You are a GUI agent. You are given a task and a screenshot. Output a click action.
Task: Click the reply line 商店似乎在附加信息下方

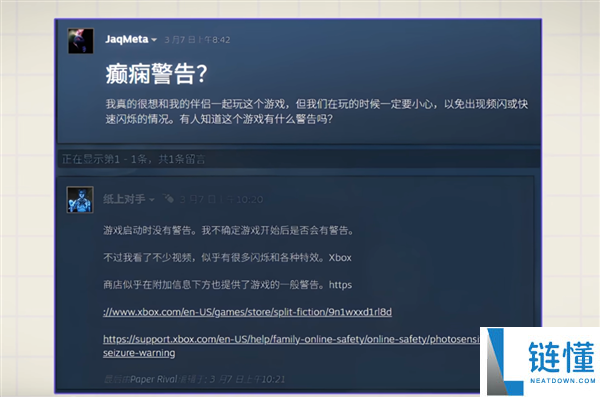tap(227, 285)
